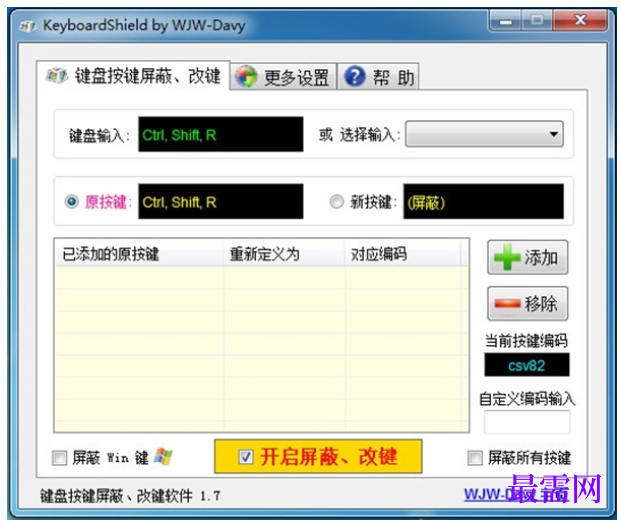Click the 添加 button with green plus

(x=527, y=257)
